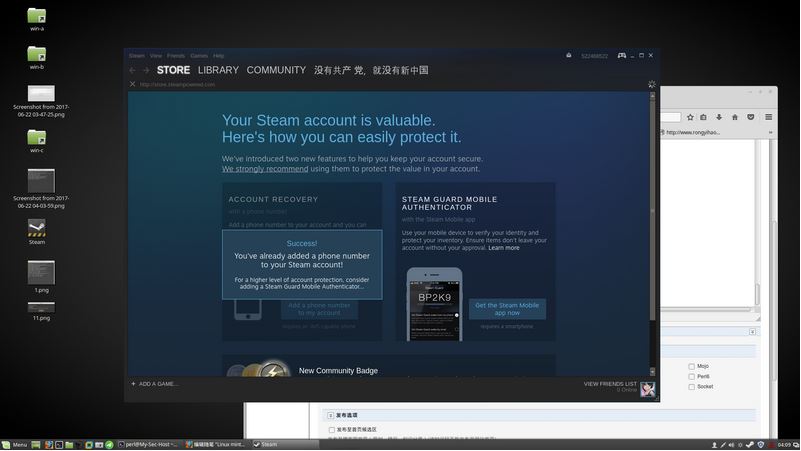Click the small collapse box in Firefox panel
Screen dimensions: 801x451
(752, 332)
